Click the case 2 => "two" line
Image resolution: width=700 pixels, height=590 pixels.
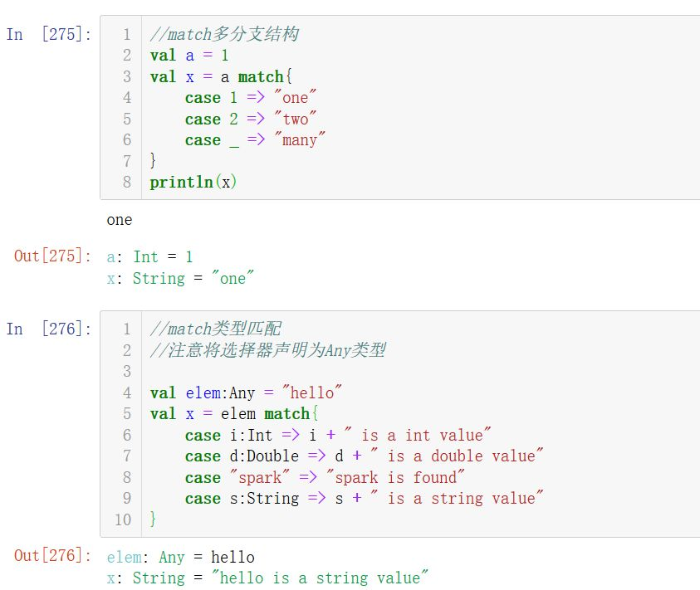252,119
